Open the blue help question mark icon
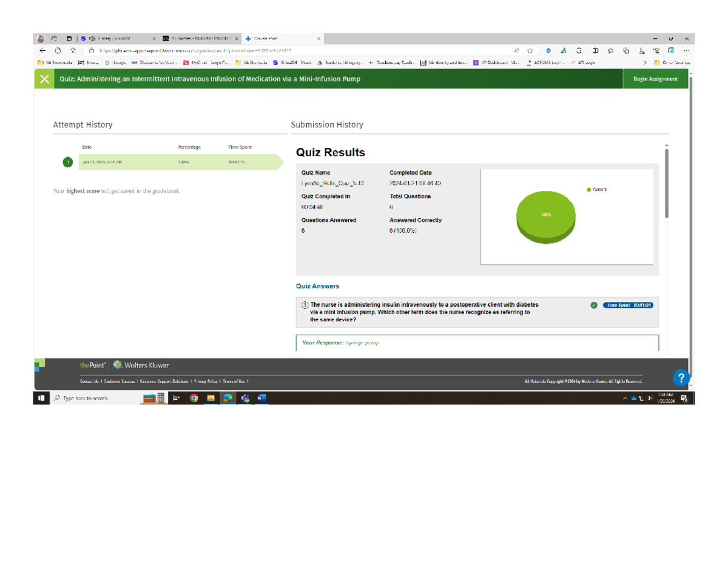Screen dimensions: 728x562 (x=681, y=378)
